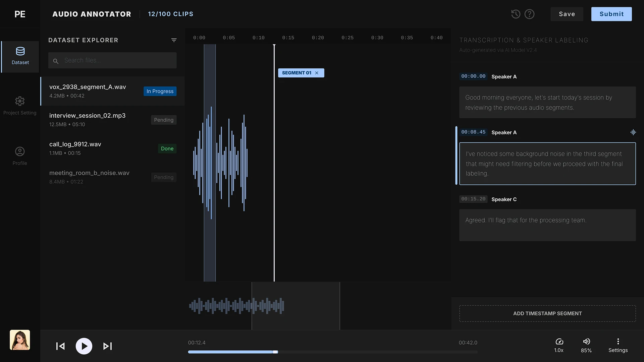
Task: Click the help question mark icon
Action: pos(529,14)
